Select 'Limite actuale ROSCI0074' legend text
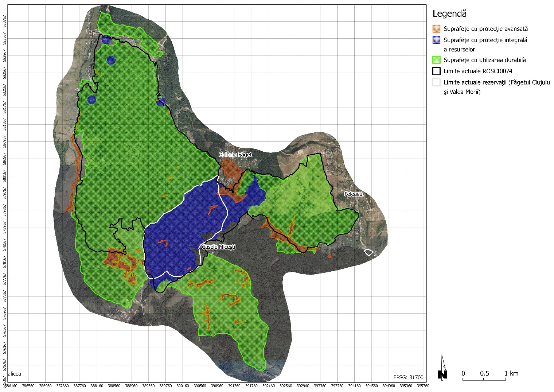 tap(478, 71)
